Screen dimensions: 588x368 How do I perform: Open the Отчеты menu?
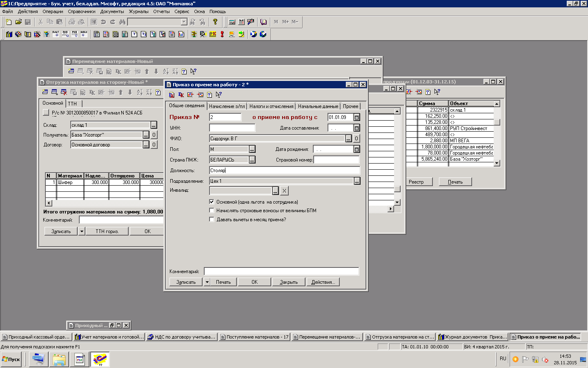(x=161, y=11)
